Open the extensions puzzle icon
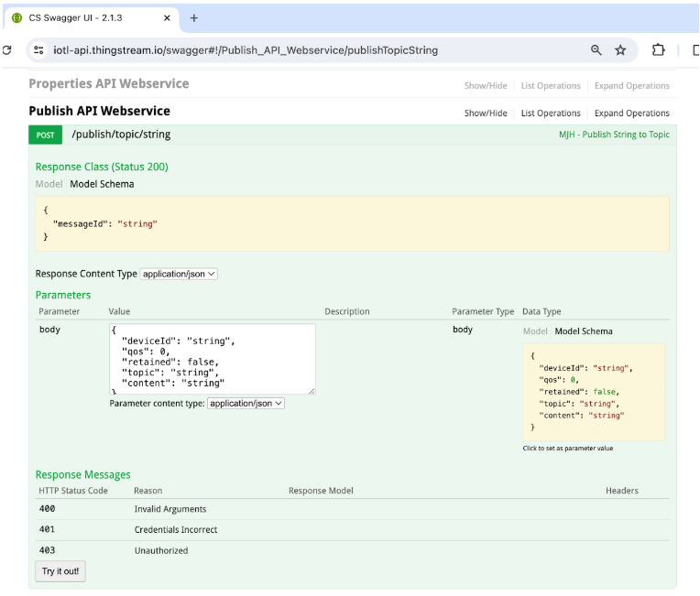The image size is (700, 596). click(x=658, y=50)
